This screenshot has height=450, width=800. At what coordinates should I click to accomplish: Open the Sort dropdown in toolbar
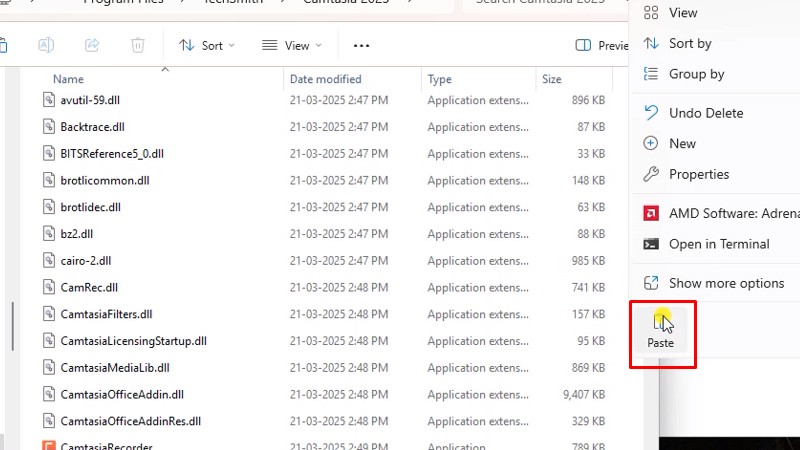click(207, 45)
